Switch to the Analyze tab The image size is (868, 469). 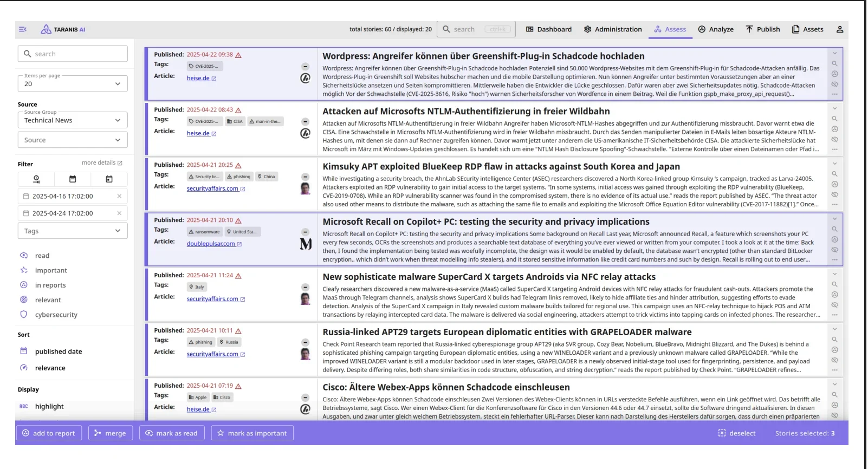[715, 29]
